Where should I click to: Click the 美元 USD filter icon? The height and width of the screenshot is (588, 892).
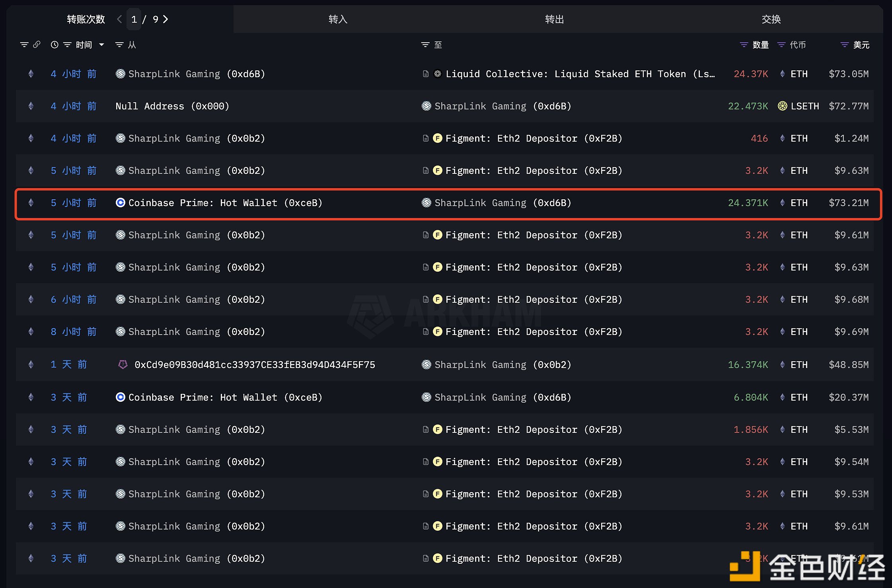coord(844,45)
